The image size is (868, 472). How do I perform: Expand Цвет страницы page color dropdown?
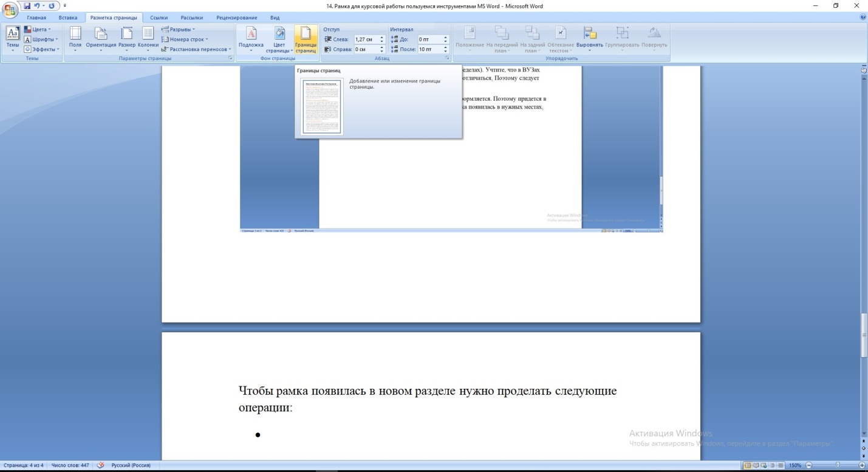click(x=279, y=39)
